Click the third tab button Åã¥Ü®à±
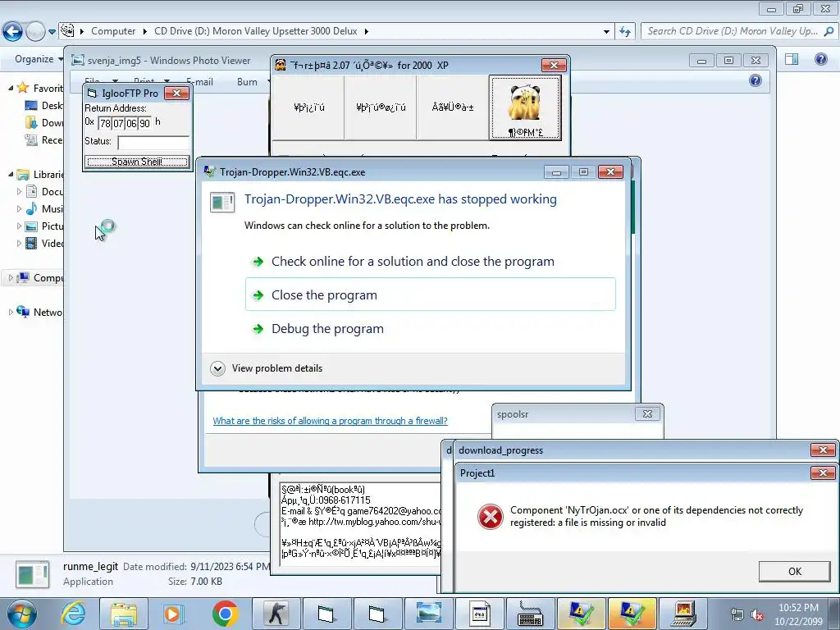Screen dimensions: 840x630 [453, 107]
